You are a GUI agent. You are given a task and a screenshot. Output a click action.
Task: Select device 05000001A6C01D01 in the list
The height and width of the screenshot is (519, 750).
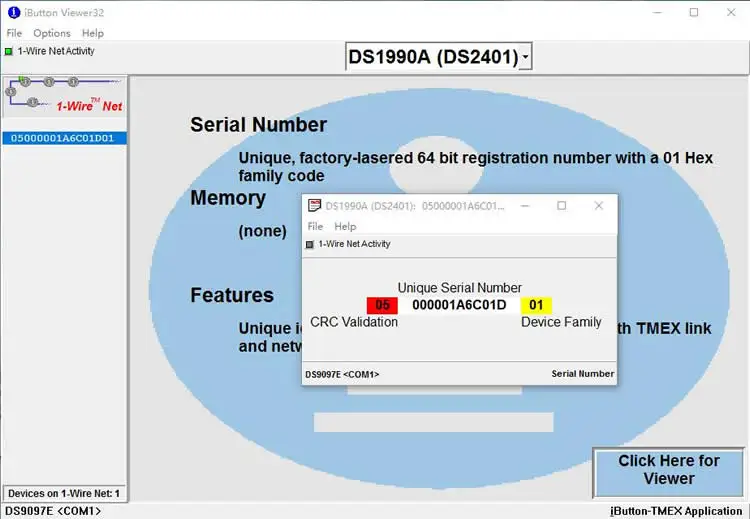[64, 138]
